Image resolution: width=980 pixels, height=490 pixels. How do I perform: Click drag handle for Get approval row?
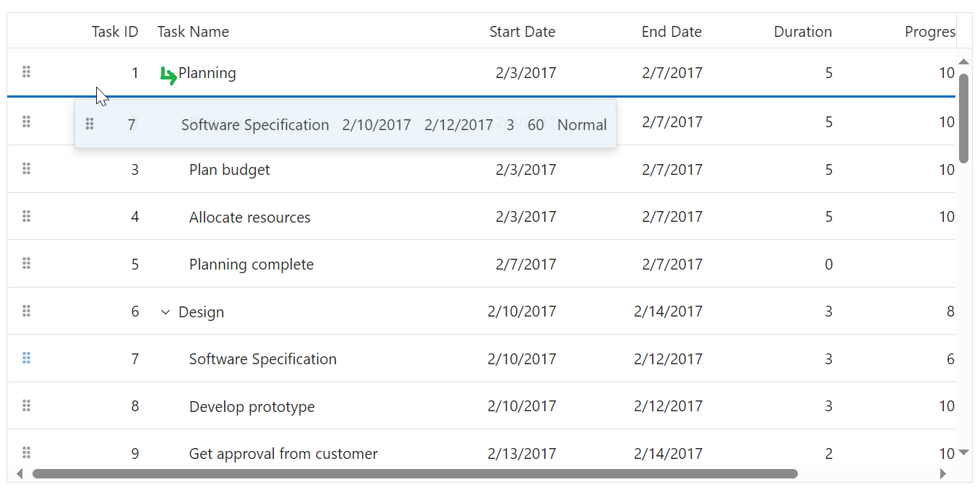click(x=27, y=452)
